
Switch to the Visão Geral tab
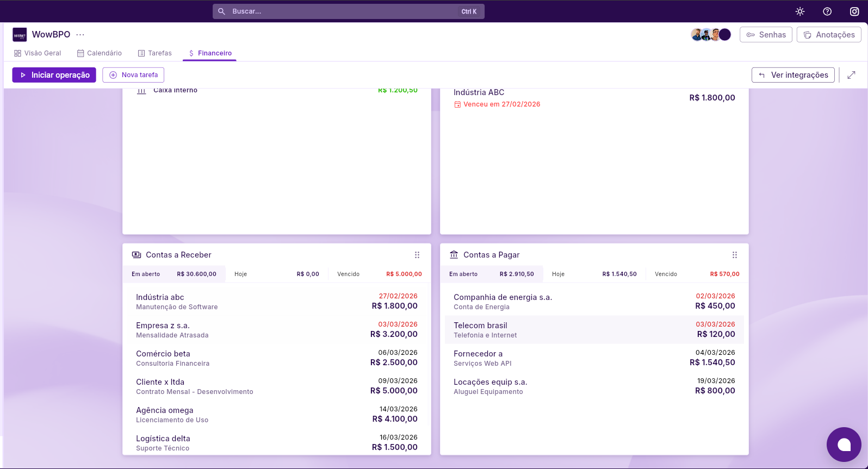click(38, 53)
